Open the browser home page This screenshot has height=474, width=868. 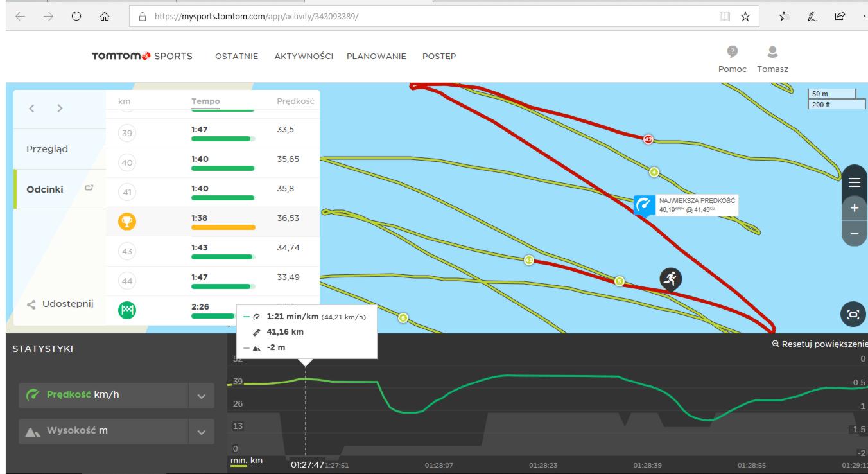pyautogui.click(x=104, y=17)
